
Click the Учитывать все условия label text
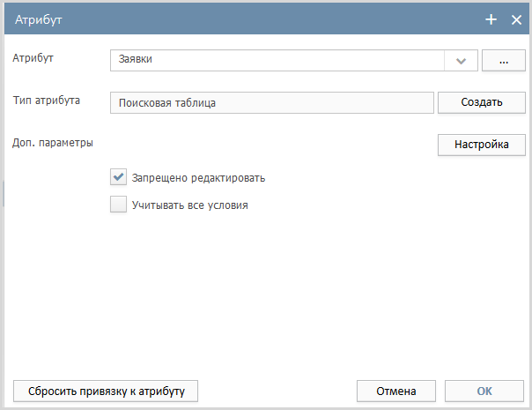190,205
